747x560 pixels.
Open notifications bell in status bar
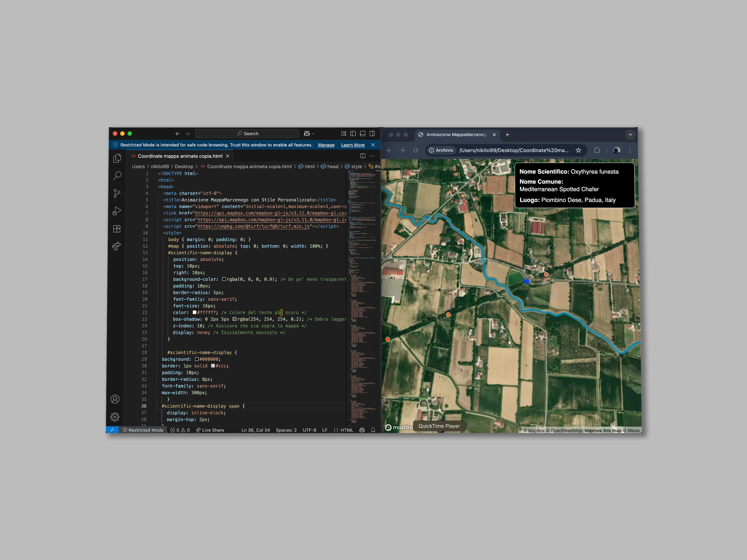pyautogui.click(x=373, y=430)
